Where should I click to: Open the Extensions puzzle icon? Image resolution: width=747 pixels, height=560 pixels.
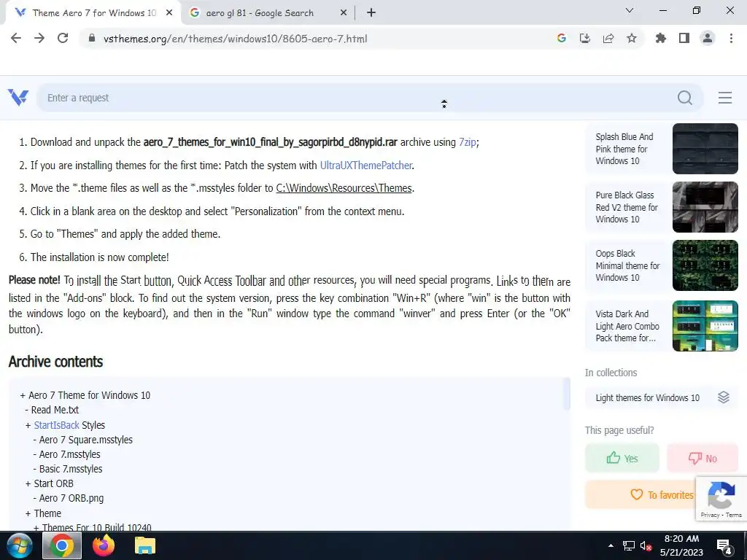point(660,38)
